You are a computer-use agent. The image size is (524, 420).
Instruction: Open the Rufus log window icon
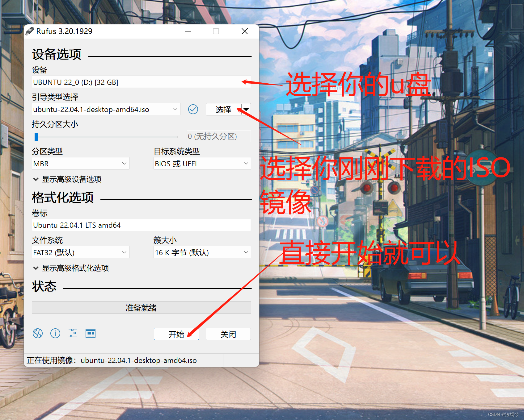point(91,333)
